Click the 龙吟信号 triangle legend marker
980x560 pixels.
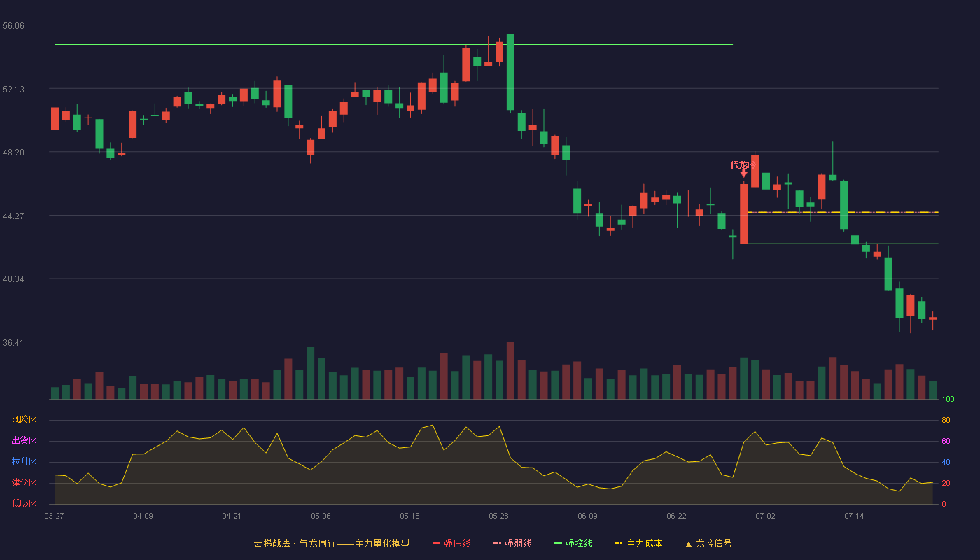pyautogui.click(x=688, y=544)
